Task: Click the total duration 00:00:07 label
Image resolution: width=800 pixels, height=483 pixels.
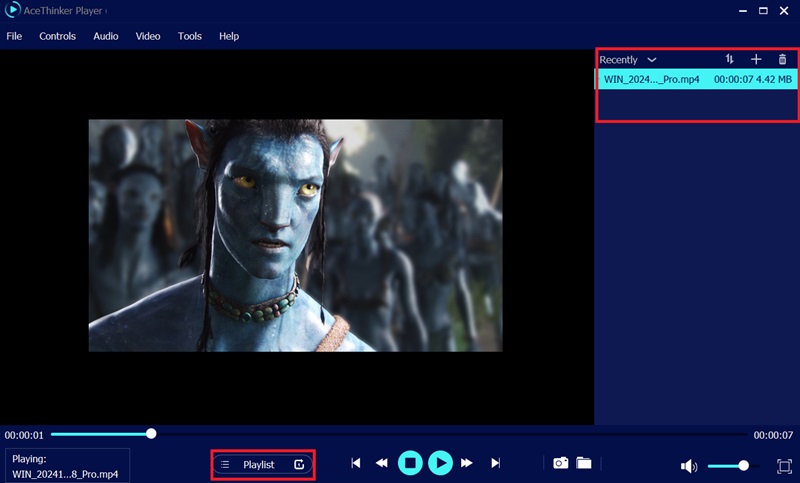Action: (x=773, y=435)
